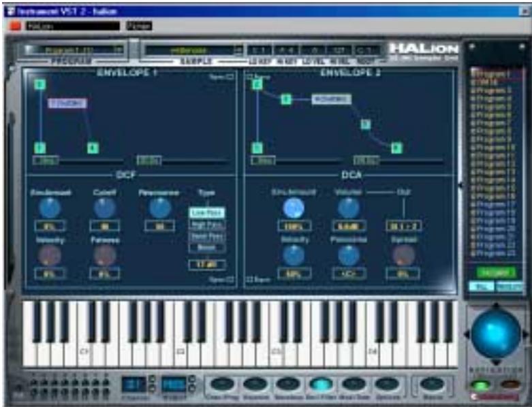Image resolution: width=532 pixels, height=407 pixels.
Task: Click the DCA Spread knob
Action: [x=403, y=256]
